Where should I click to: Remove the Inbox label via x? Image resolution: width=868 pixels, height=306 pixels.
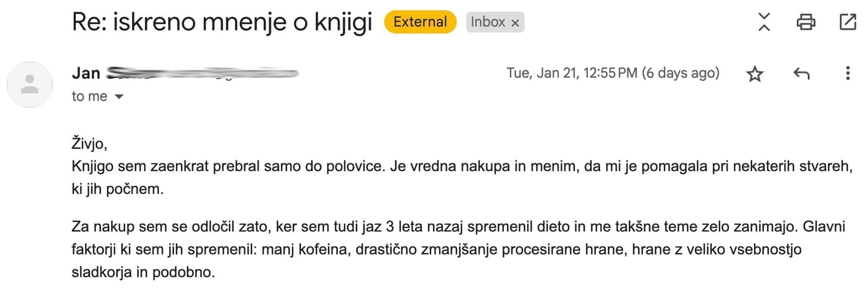(515, 23)
